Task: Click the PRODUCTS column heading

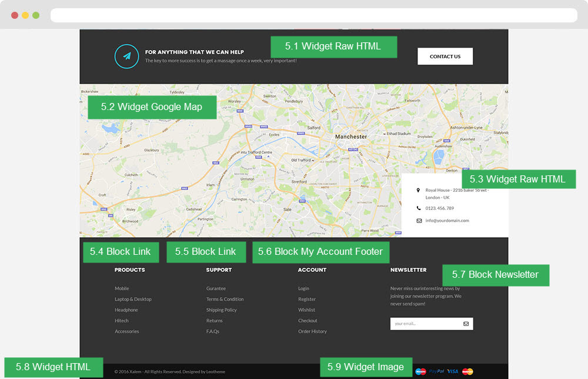Action: [x=130, y=270]
